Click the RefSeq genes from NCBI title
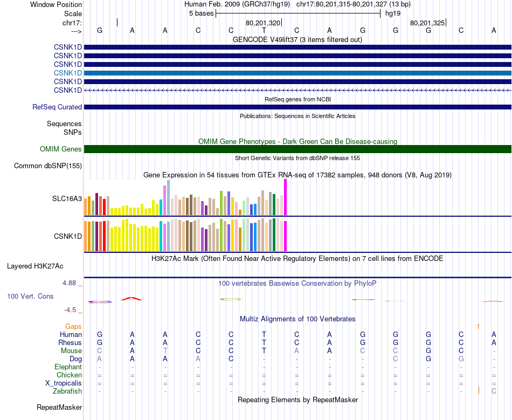The width and height of the screenshot is (512, 420). pyautogui.click(x=298, y=99)
